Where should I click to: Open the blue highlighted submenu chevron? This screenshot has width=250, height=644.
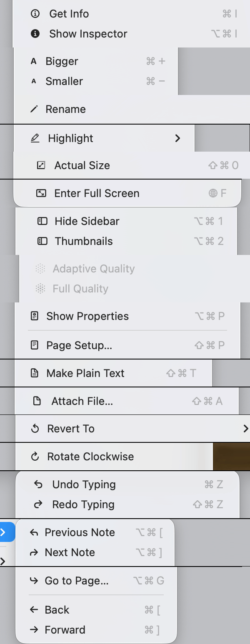point(3,532)
